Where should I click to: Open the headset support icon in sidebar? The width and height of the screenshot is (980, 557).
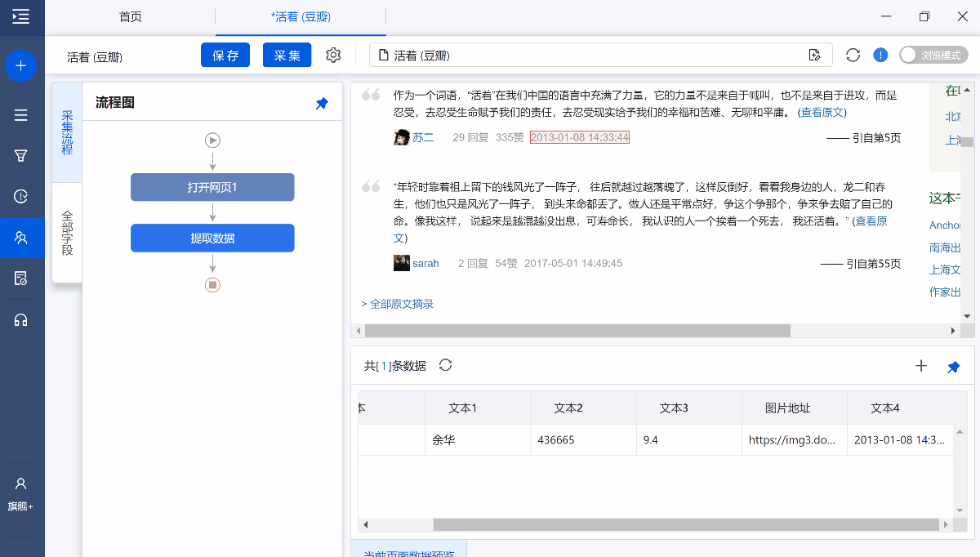coord(21,319)
